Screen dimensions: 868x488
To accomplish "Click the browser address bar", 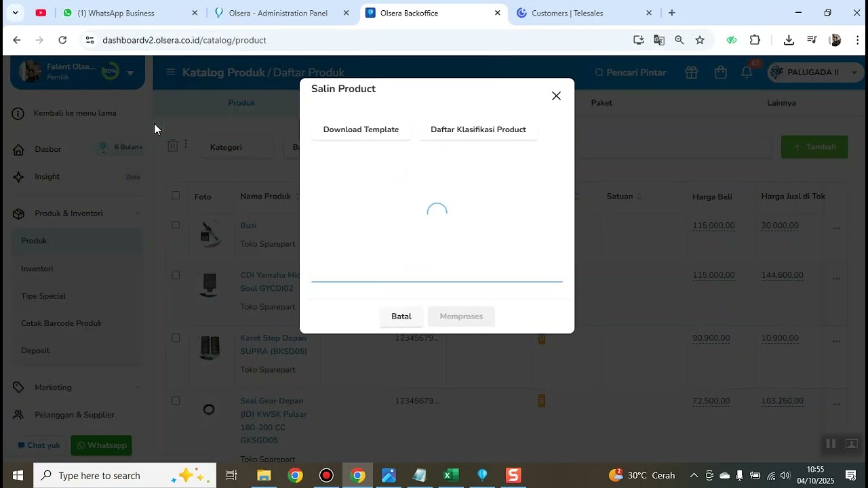I will (x=353, y=40).
